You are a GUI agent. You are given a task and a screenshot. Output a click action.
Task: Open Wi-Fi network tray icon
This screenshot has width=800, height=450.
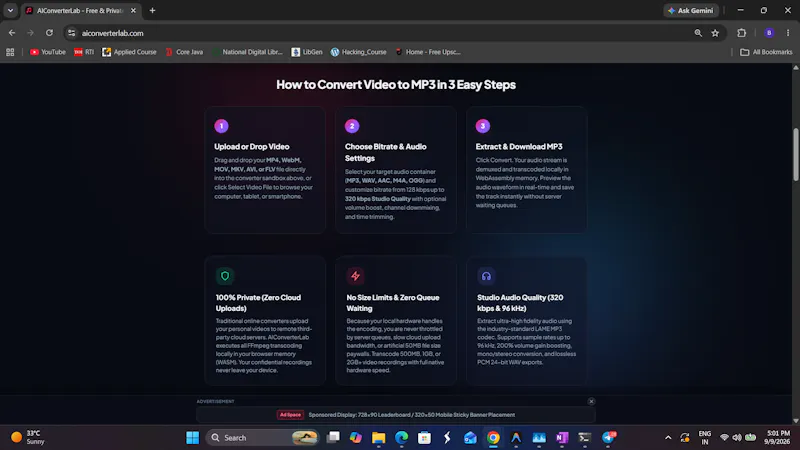tap(724, 438)
